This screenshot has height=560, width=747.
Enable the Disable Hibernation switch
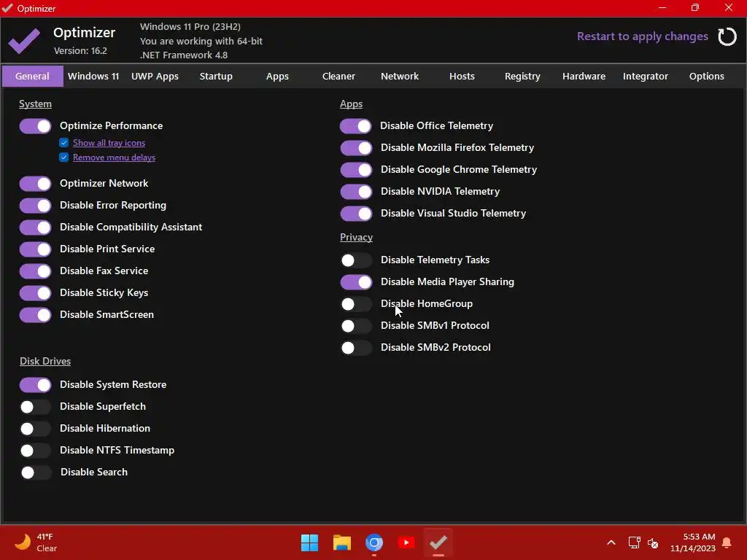click(x=35, y=429)
